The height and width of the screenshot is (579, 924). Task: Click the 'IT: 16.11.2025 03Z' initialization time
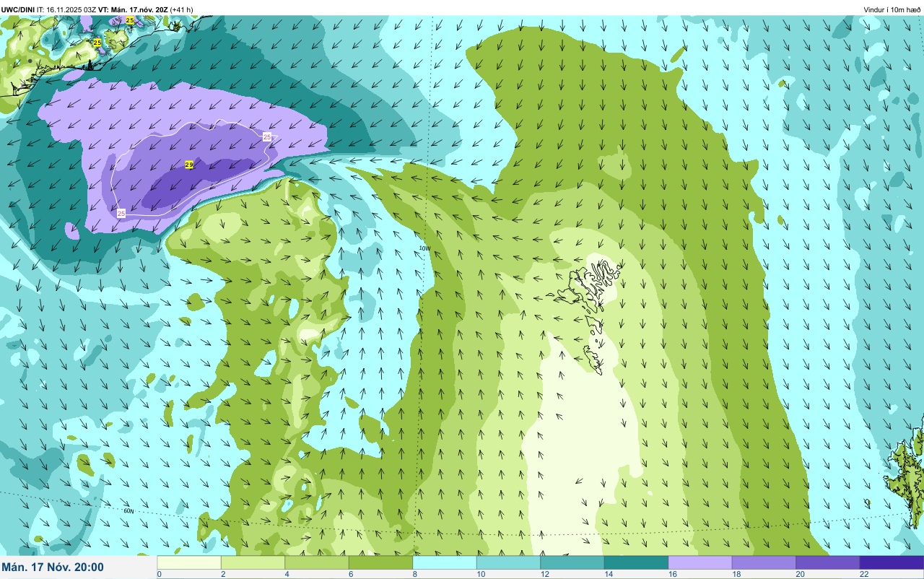coord(66,9)
